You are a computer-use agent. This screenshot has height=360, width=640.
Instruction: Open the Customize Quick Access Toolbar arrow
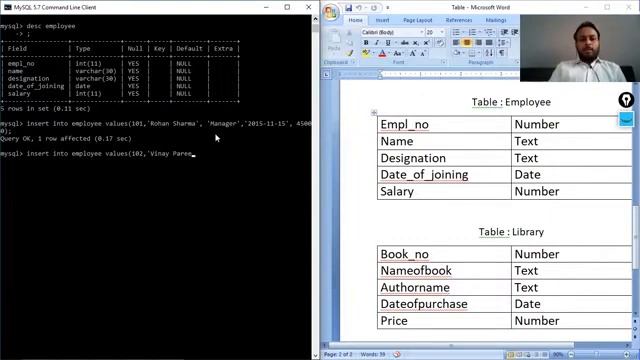pyautogui.click(x=388, y=7)
